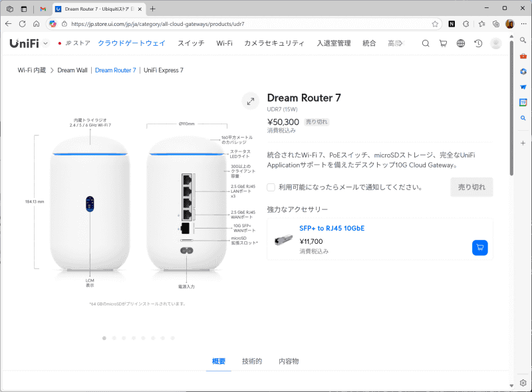Image resolution: width=532 pixels, height=392 pixels.
Task: Click the Dream Wall breadcrumb link
Action: coord(72,70)
